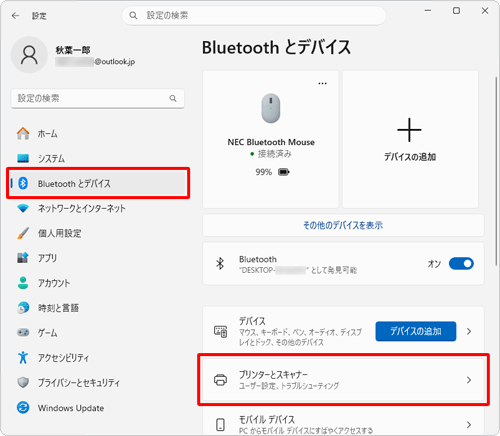This screenshot has width=500, height=436.
Task: Click the account name 秋葉一郎
Action: tap(73, 50)
